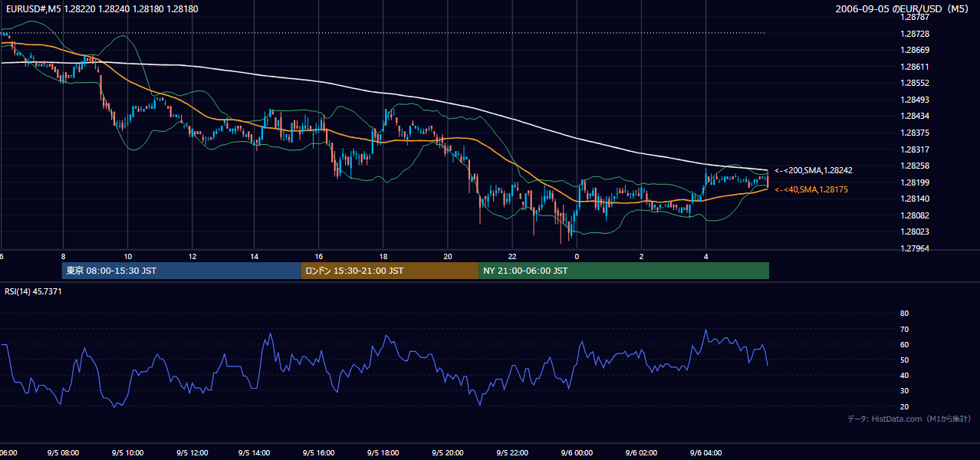
Task: Click the 9/5 10:00 bottom time label
Action: (x=127, y=453)
